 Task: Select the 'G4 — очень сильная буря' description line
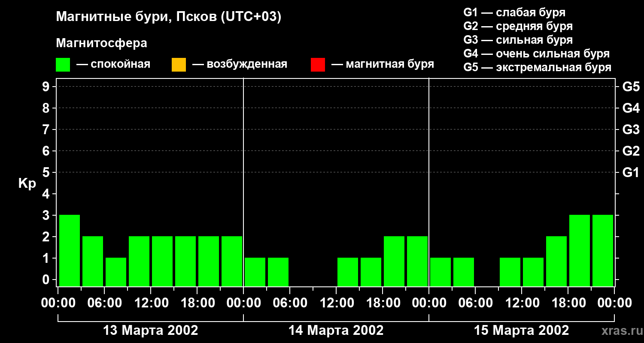pyautogui.click(x=537, y=54)
